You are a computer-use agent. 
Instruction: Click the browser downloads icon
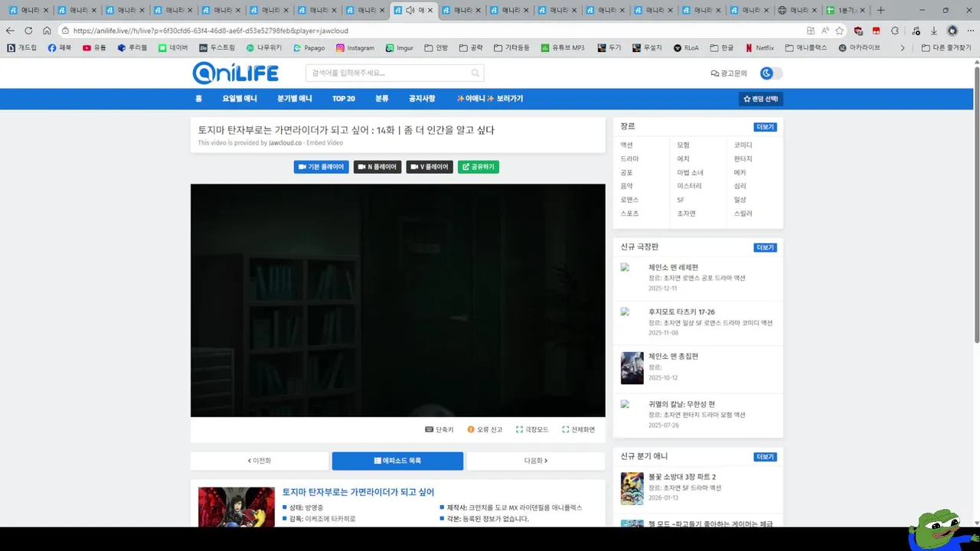(933, 31)
